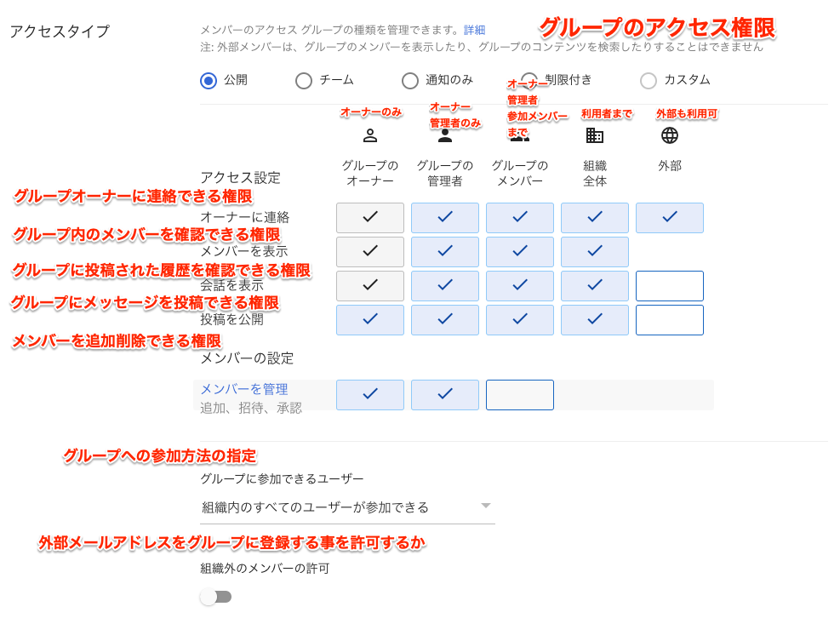Click the Group Manager person icon
The height and width of the screenshot is (641, 840).
[444, 135]
